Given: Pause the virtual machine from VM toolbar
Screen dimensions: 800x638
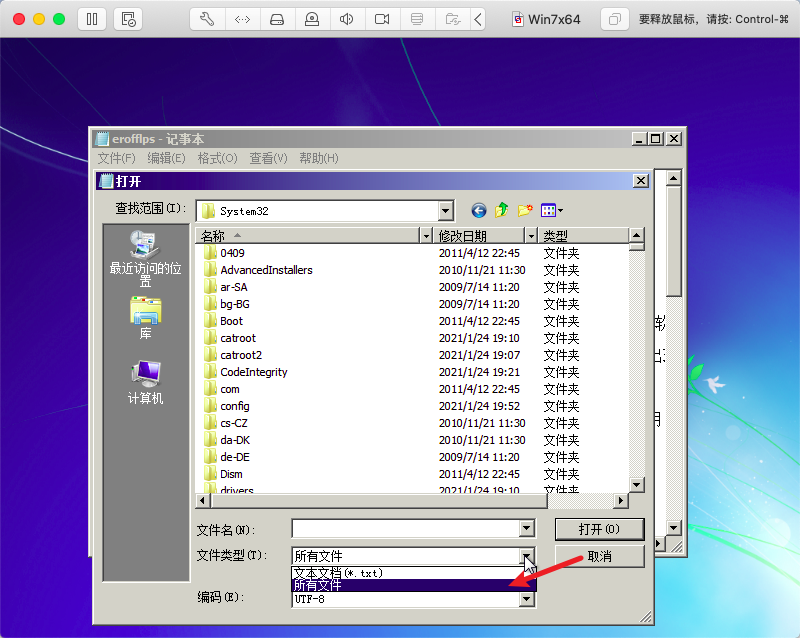Looking at the screenshot, I should tap(92, 19).
